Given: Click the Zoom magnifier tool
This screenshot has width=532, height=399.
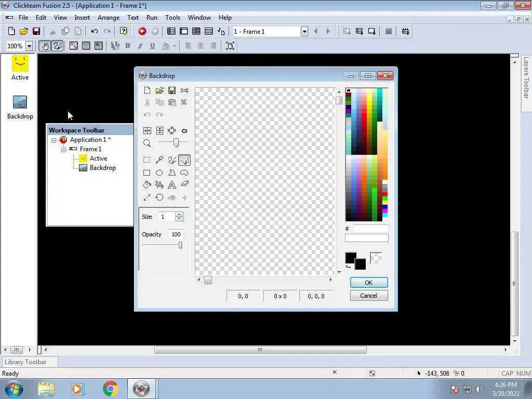Looking at the screenshot, I should click(147, 143).
